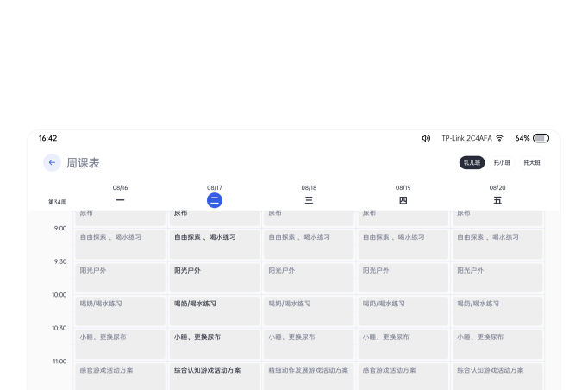
Task: Click the battery status icon
Action: point(541,138)
